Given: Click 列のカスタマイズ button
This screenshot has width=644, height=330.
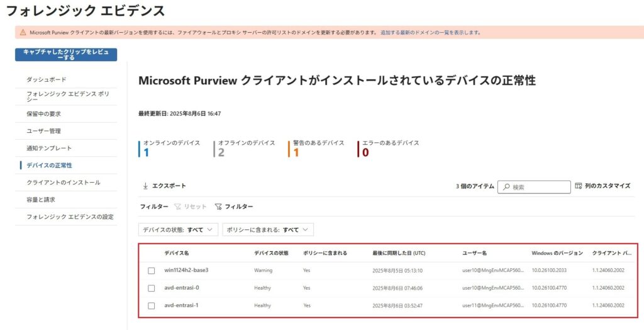Looking at the screenshot, I should pos(602,186).
